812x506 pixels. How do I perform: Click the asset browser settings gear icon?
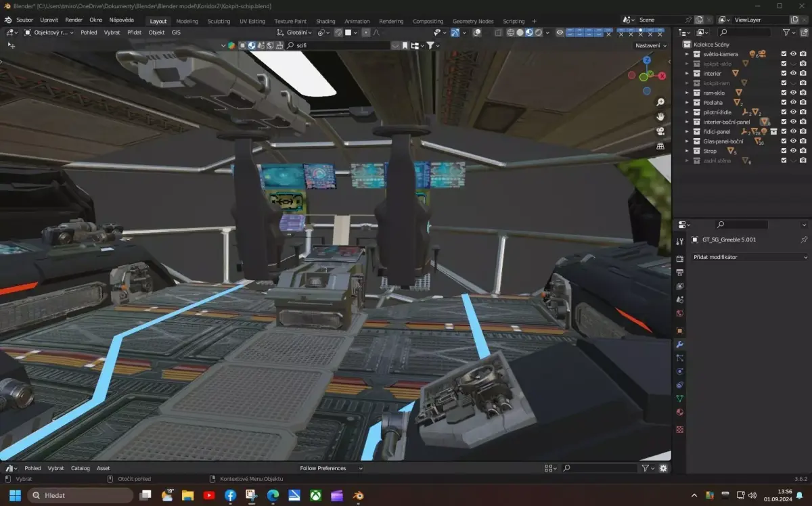pos(663,468)
